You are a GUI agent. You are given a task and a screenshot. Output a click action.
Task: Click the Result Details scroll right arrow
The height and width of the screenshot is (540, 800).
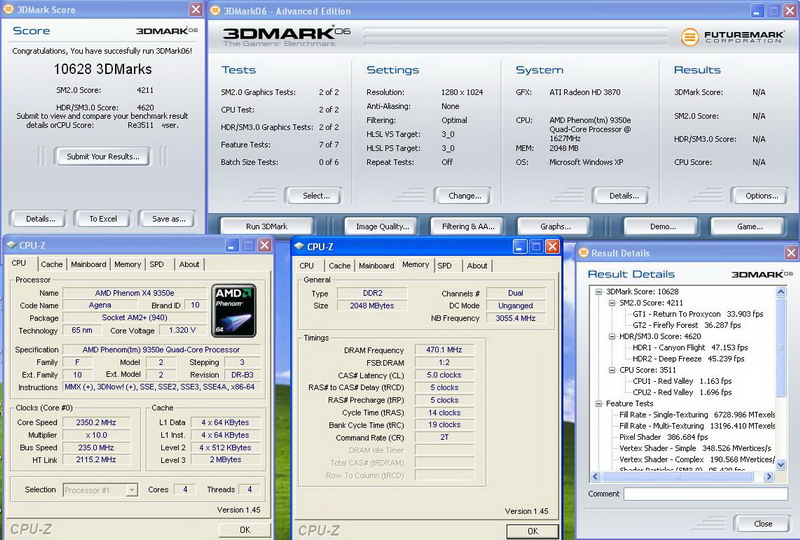tap(769, 477)
